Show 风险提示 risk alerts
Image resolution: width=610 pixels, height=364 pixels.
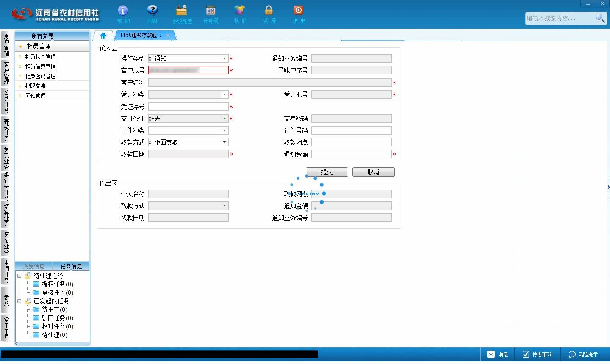click(583, 354)
